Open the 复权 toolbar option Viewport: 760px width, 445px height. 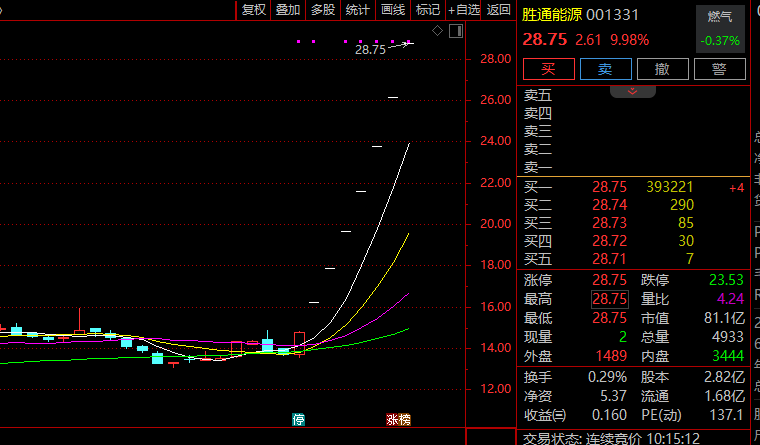(x=254, y=10)
